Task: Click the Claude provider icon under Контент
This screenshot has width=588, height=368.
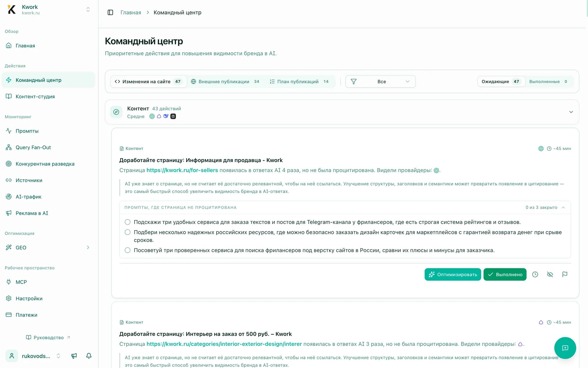Action: 159,116
